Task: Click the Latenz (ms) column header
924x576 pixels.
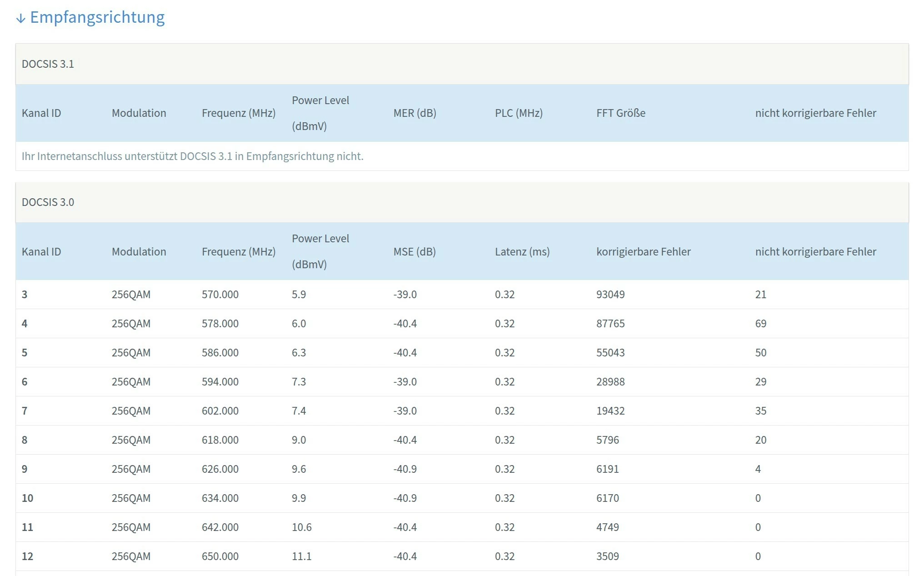Action: click(522, 252)
